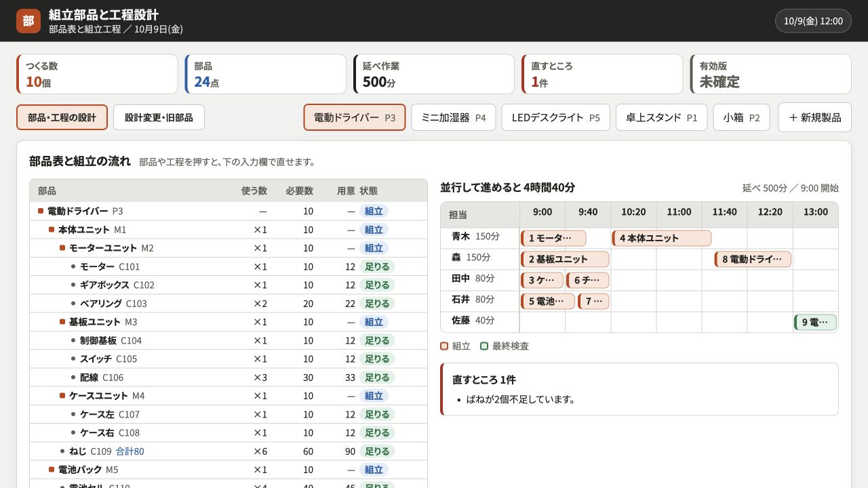Select the 卓上スタンド P1 product
This screenshot has height=488, width=868.
[x=661, y=117]
